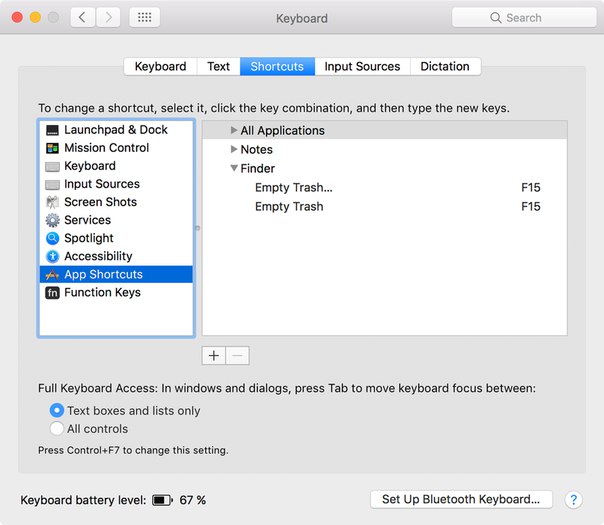This screenshot has width=604, height=525.
Task: Collapse the Finder shortcuts group
Action: click(x=234, y=169)
